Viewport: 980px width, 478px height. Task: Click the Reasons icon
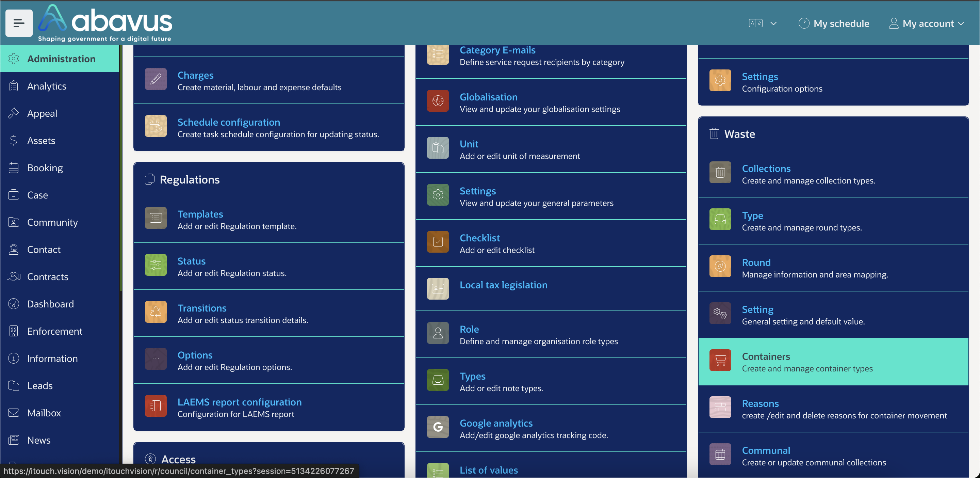pos(720,407)
